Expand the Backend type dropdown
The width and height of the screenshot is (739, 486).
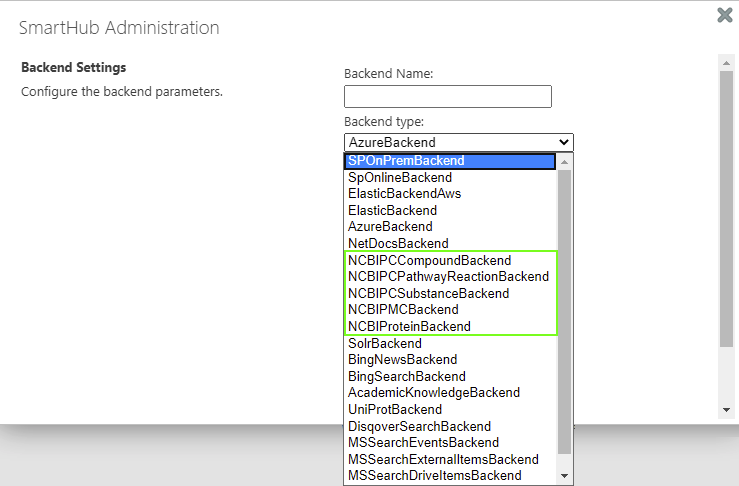tap(458, 142)
